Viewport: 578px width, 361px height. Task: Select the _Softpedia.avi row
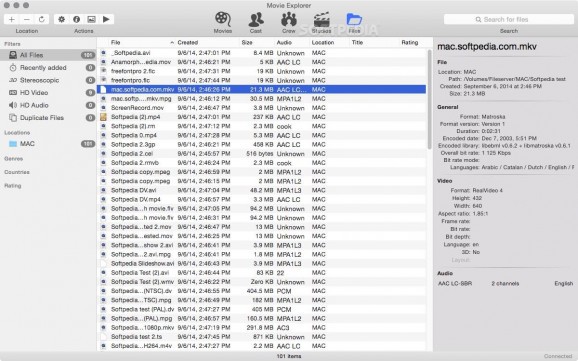tap(261, 53)
